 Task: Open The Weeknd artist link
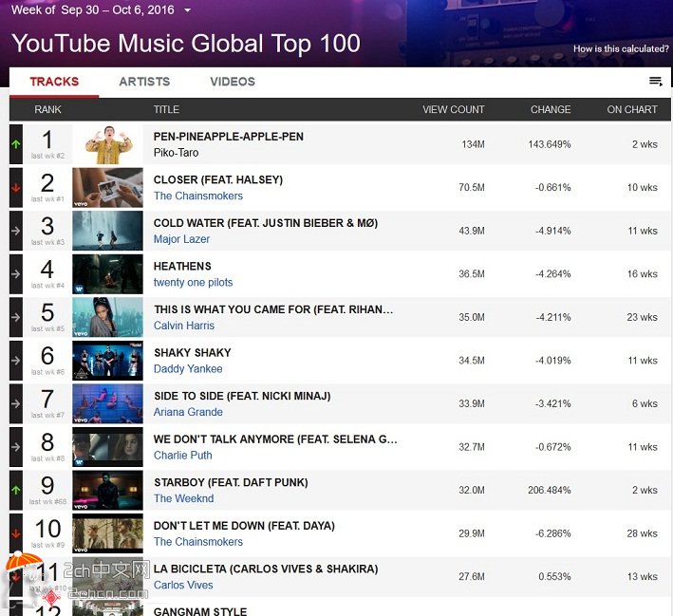tap(183, 499)
